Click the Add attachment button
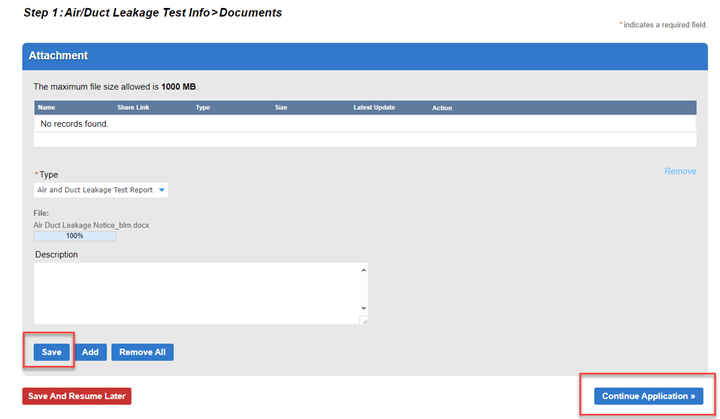Image resolution: width=720 pixels, height=419 pixels. click(90, 352)
